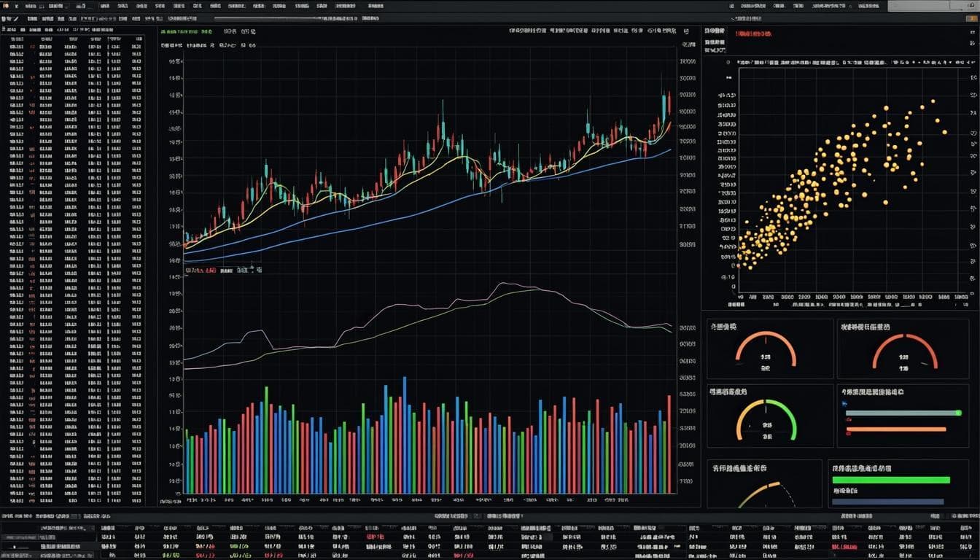980x560 pixels.
Task: Click the top row of left data list
Action: click(73, 45)
